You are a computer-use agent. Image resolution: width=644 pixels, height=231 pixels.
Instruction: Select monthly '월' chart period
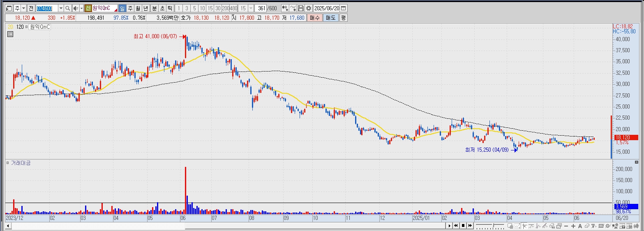point(138,8)
